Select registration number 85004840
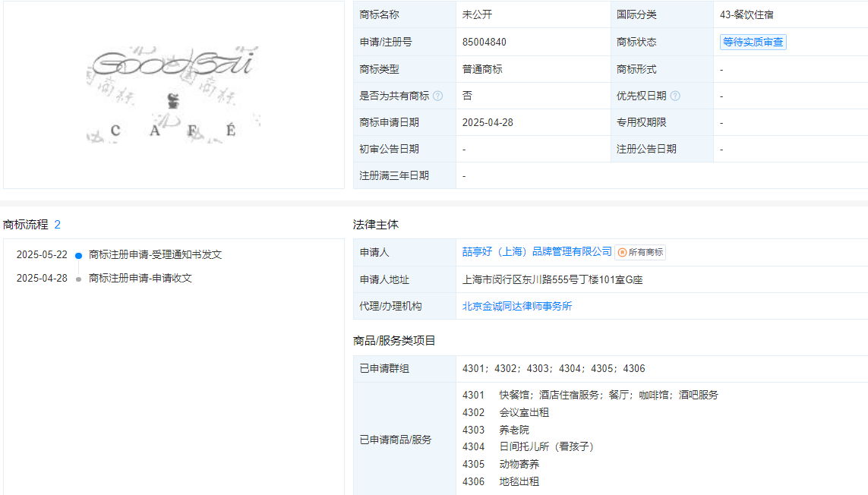The height and width of the screenshot is (495, 868). [485, 42]
